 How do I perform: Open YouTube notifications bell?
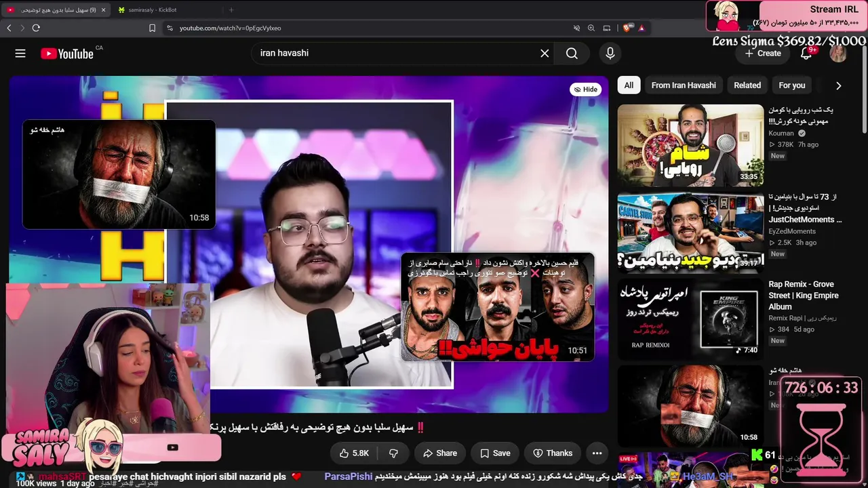[x=806, y=54]
